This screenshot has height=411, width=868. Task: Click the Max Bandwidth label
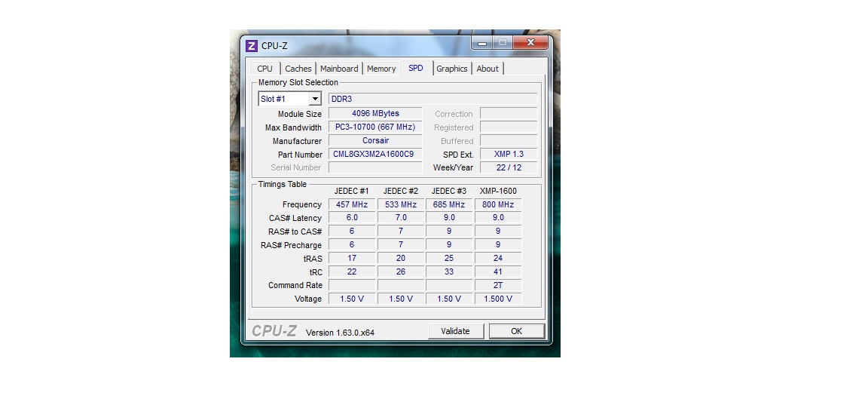click(x=293, y=127)
